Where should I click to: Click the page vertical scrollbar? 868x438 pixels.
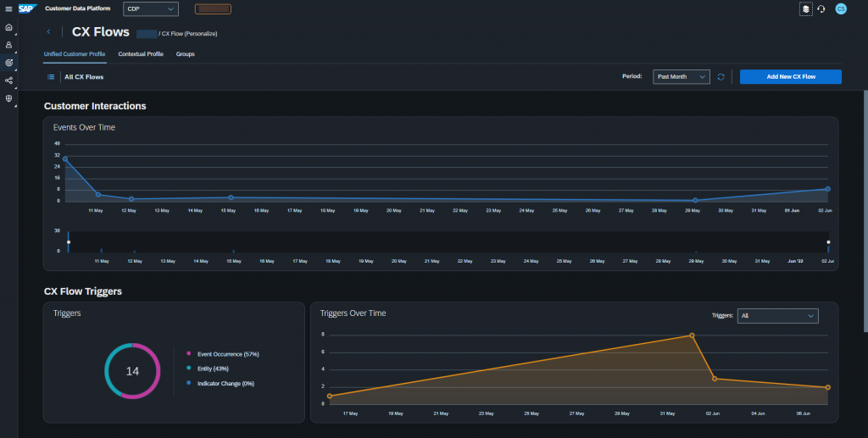click(865, 211)
